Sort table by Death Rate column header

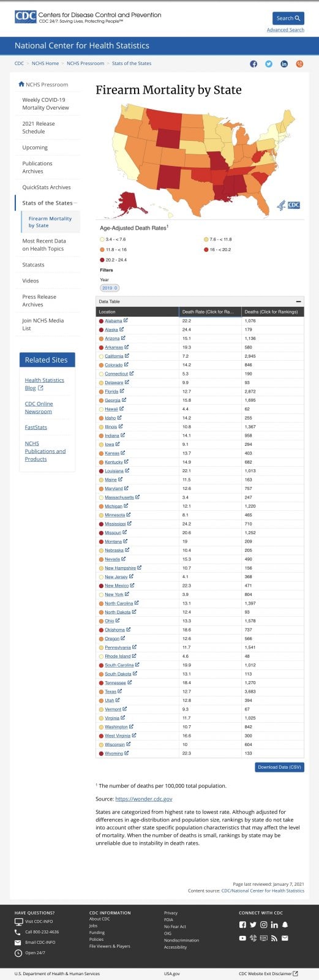pos(211,312)
